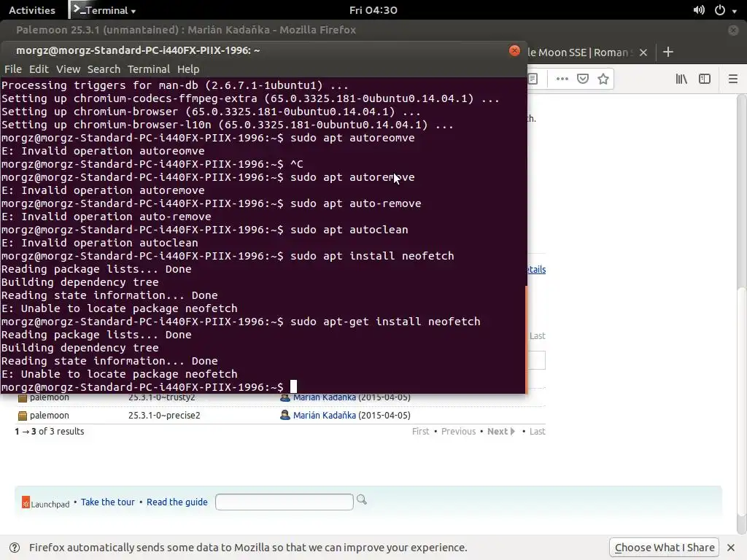Save page to Pocket icon
The width and height of the screenshot is (747, 560).
(x=583, y=79)
